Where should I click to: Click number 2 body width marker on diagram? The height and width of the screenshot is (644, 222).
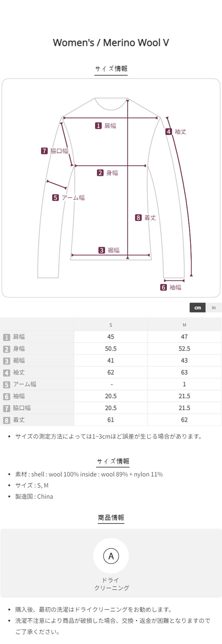(100, 173)
